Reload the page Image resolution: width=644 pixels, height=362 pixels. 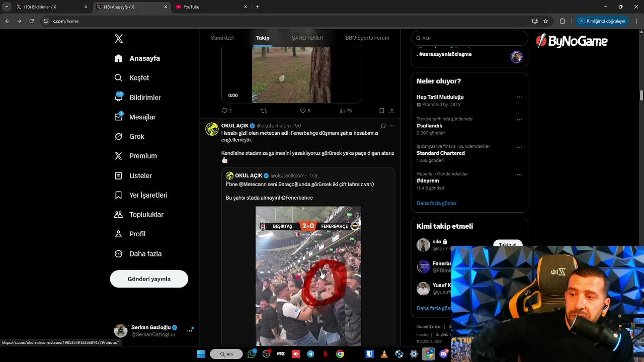click(31, 21)
